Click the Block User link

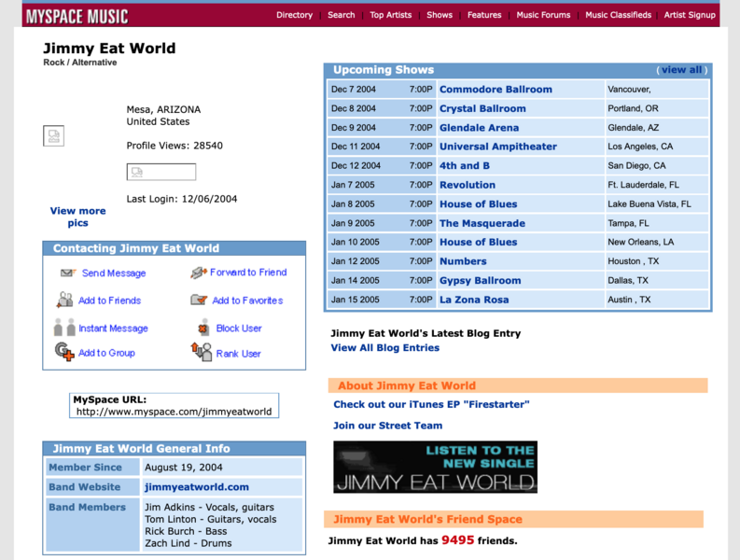click(x=239, y=329)
